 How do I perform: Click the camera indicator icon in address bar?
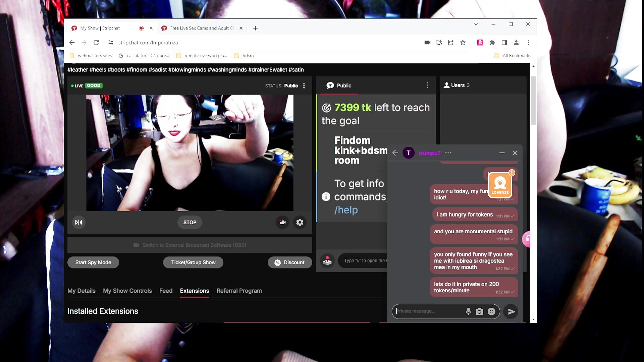(x=427, y=43)
